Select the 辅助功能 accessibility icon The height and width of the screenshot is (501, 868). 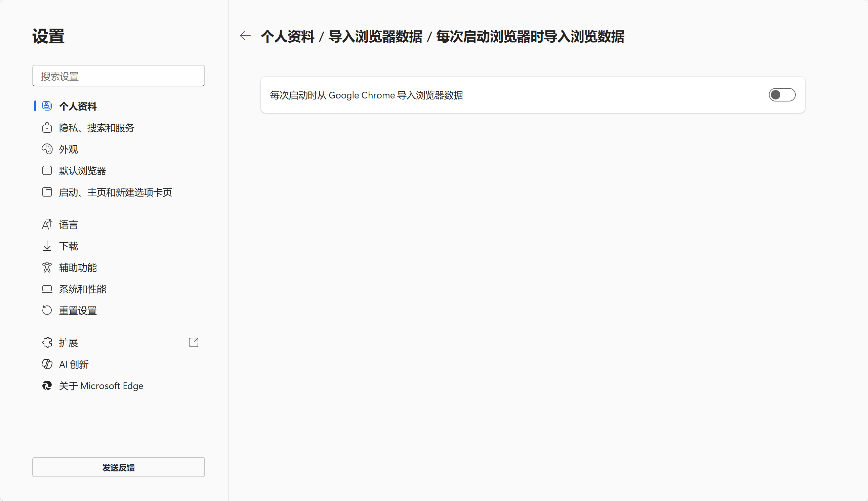[x=47, y=267]
